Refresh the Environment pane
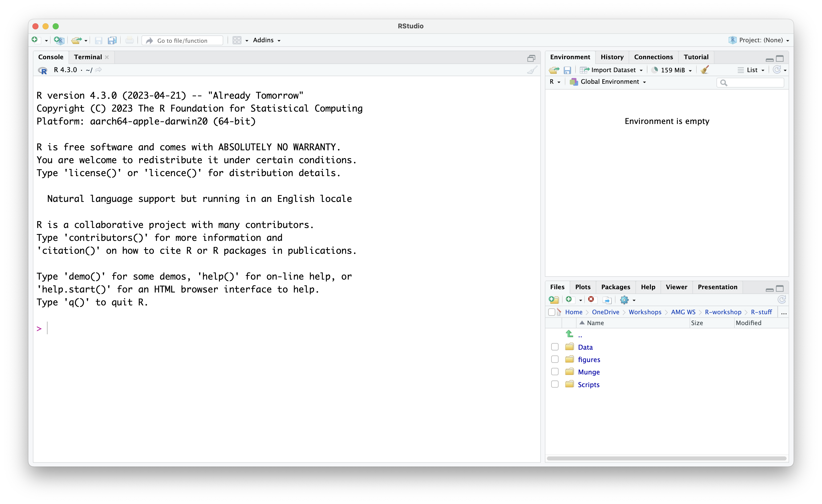 click(777, 70)
